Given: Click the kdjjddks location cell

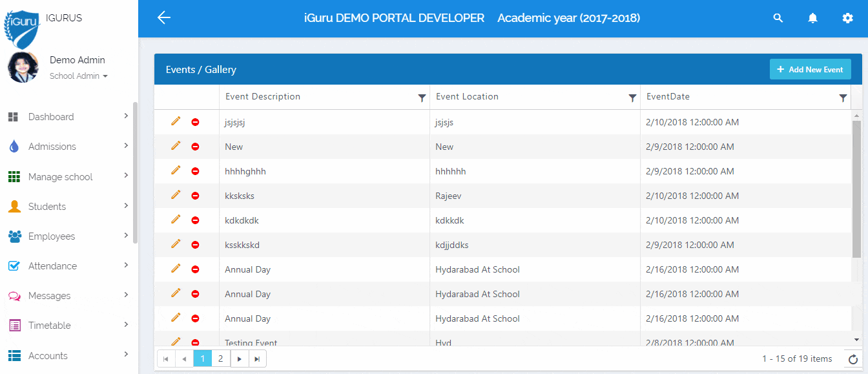Looking at the screenshot, I should coord(535,245).
